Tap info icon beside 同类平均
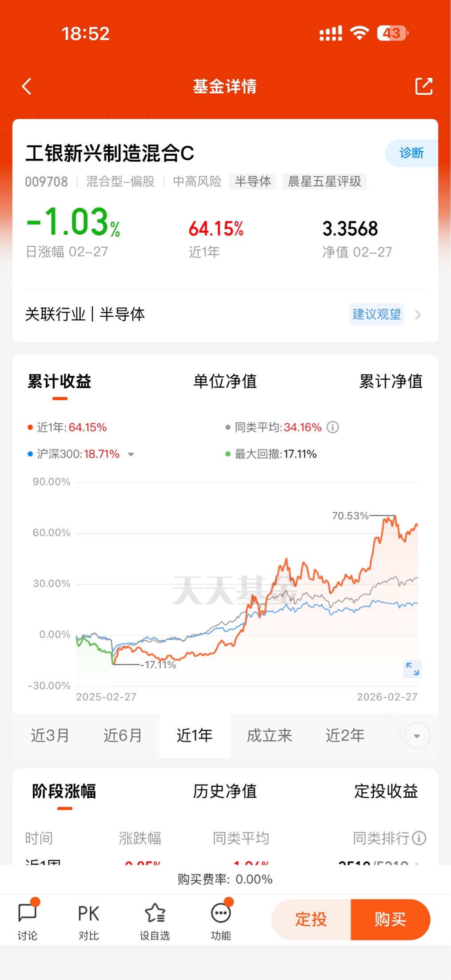 click(x=333, y=427)
